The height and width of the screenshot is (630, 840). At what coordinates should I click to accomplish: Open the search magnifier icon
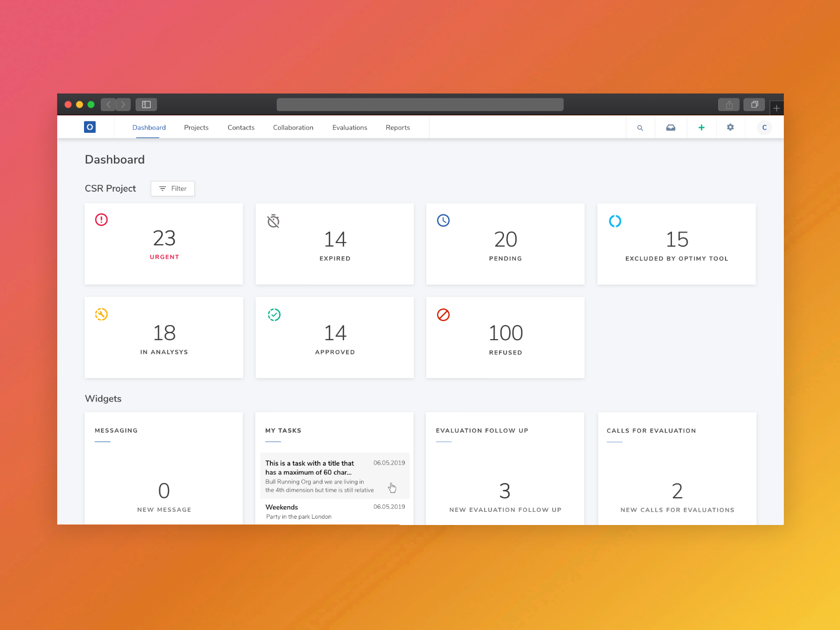(640, 128)
